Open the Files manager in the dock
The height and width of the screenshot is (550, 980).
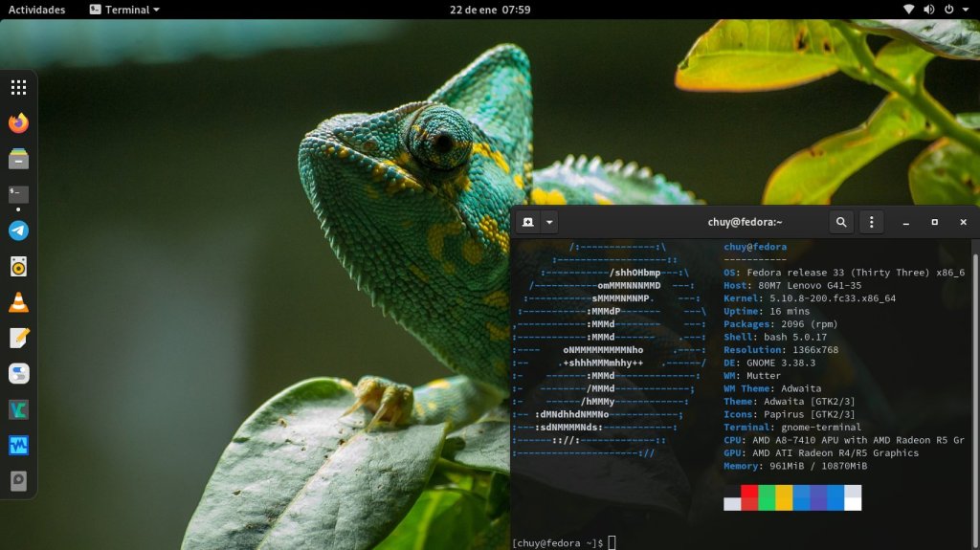click(x=18, y=159)
